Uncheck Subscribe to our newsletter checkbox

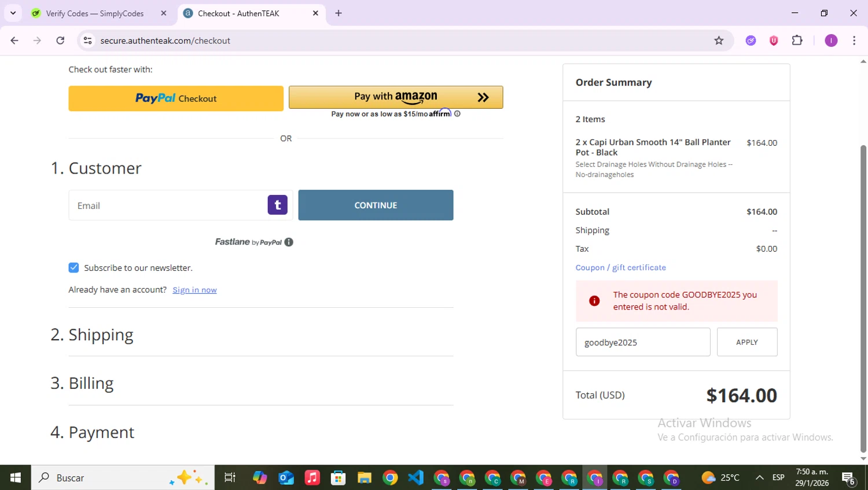click(73, 268)
